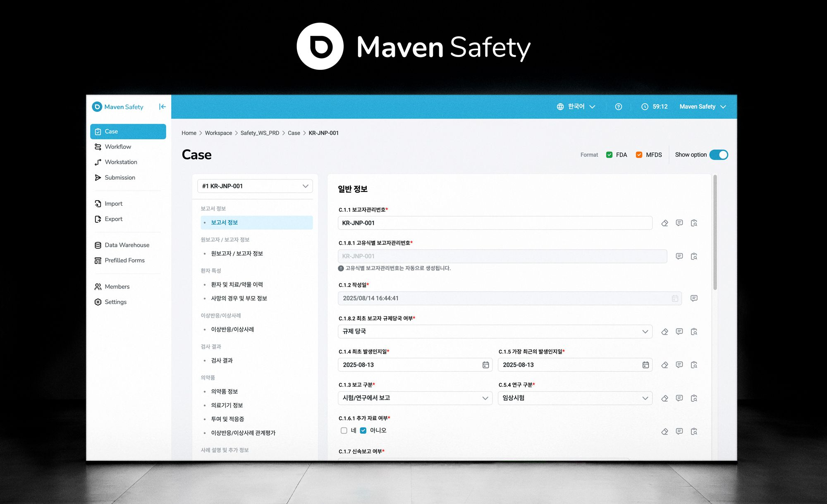Expand the 한국어 language selector

coord(576,107)
